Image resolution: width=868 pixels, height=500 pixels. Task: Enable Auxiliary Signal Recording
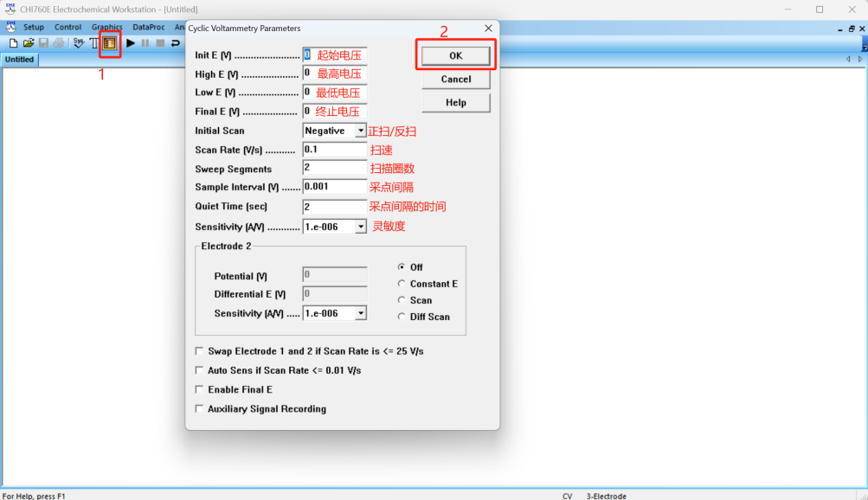[199, 409]
